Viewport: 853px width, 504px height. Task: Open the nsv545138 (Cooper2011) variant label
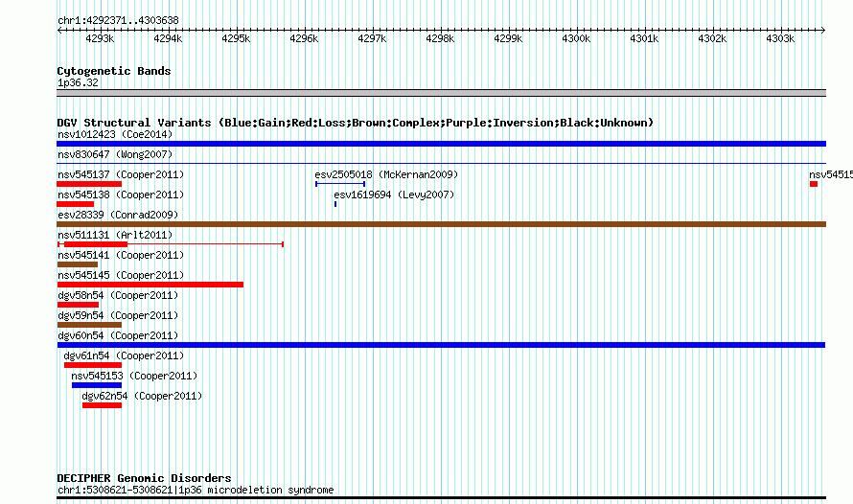click(x=121, y=195)
